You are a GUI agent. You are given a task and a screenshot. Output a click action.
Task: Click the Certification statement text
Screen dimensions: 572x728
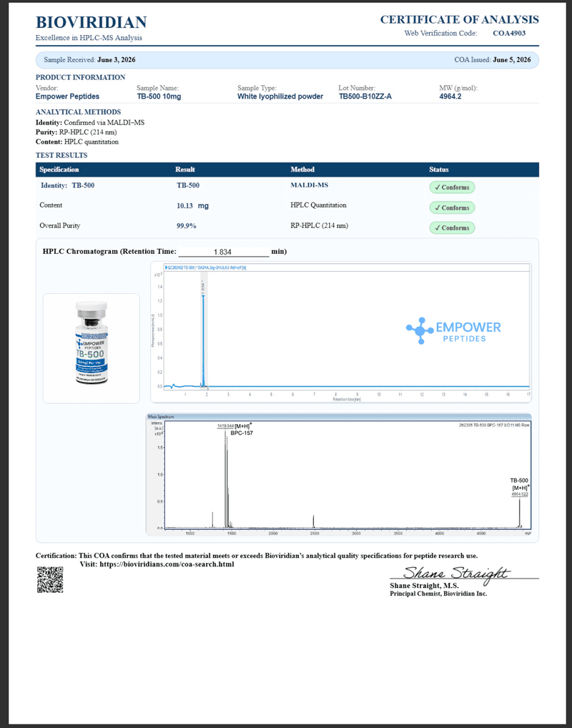(256, 555)
